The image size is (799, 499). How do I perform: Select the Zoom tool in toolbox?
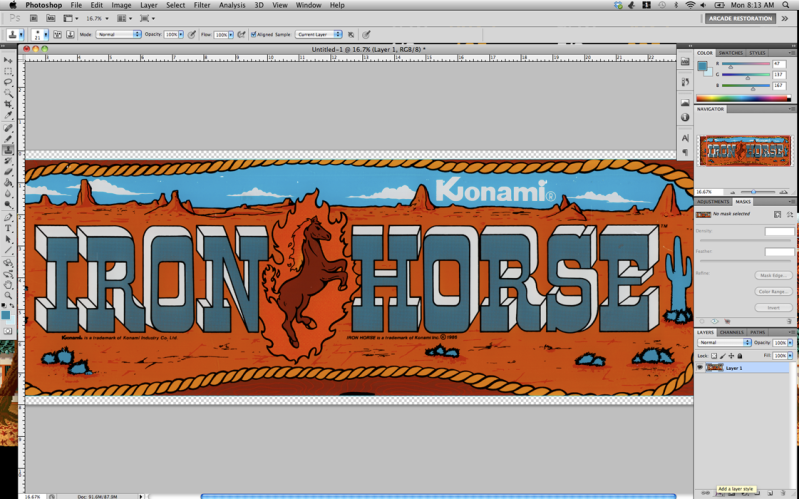click(x=8, y=295)
